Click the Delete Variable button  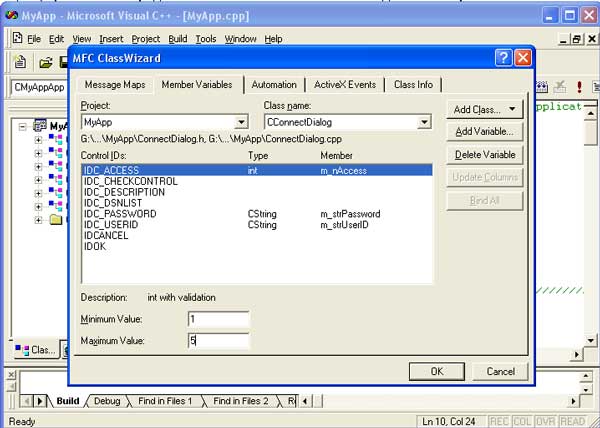[x=484, y=155]
